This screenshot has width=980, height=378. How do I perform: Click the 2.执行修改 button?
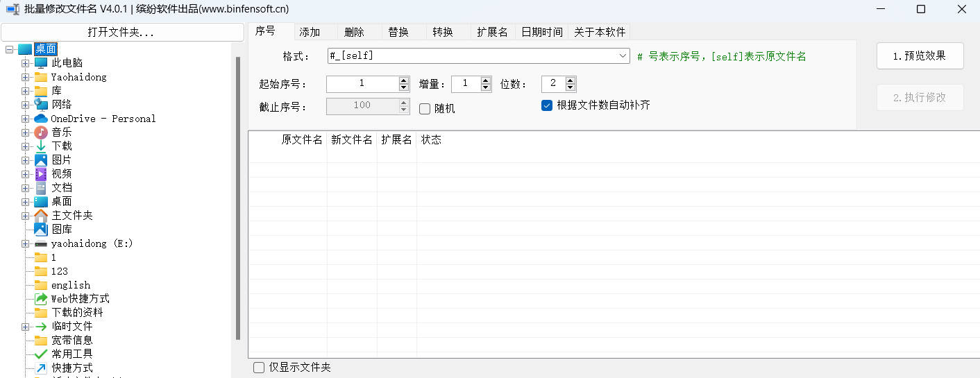(920, 97)
